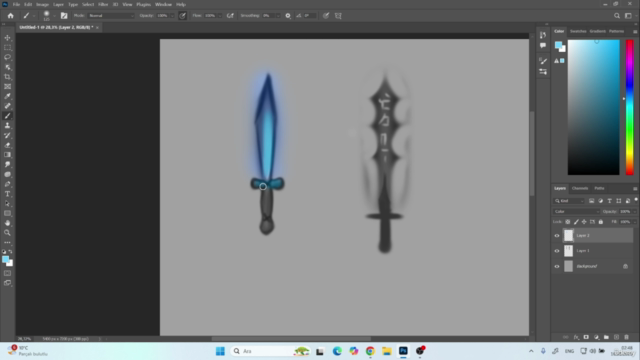Select the Pen tool
The height and width of the screenshot is (360, 640).
coord(7,184)
